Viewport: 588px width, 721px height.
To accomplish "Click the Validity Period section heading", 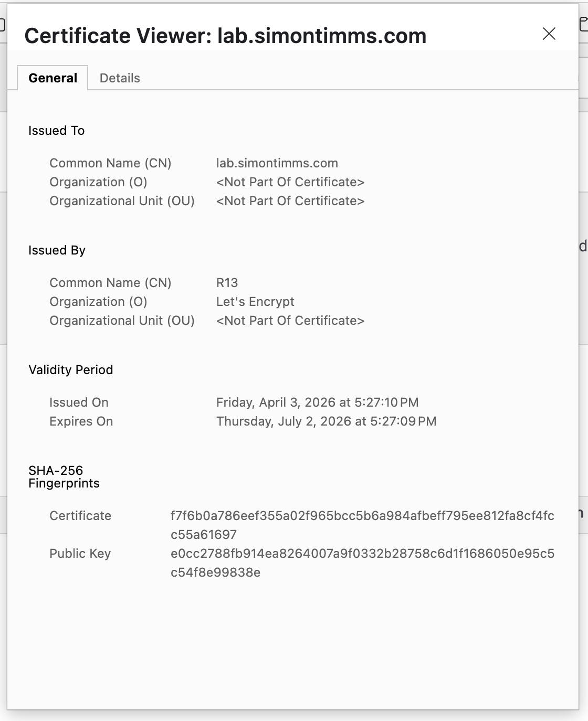I will 70,369.
